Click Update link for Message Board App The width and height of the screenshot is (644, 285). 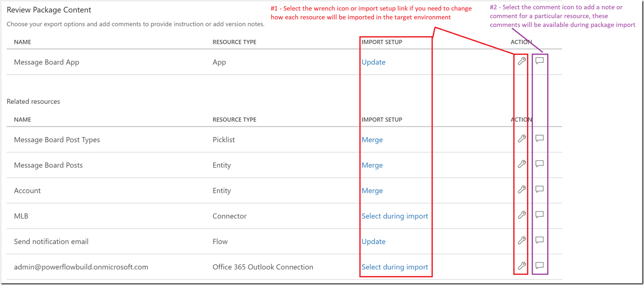(373, 62)
